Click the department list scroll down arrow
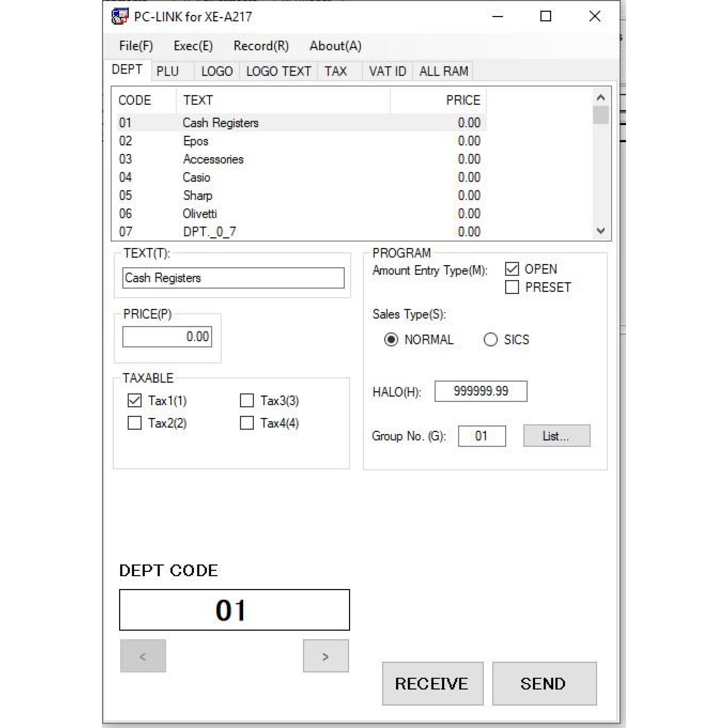This screenshot has height=728, width=728. [601, 231]
